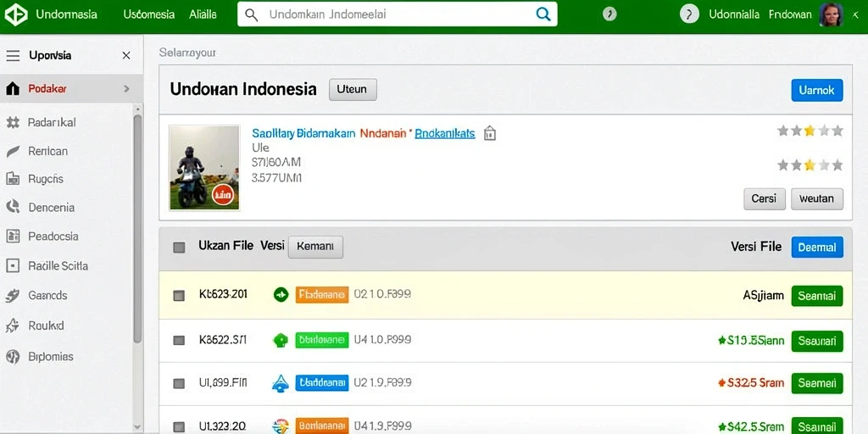Click the Kemanı button
Viewport: 868px width, 434px height.
pyautogui.click(x=315, y=247)
